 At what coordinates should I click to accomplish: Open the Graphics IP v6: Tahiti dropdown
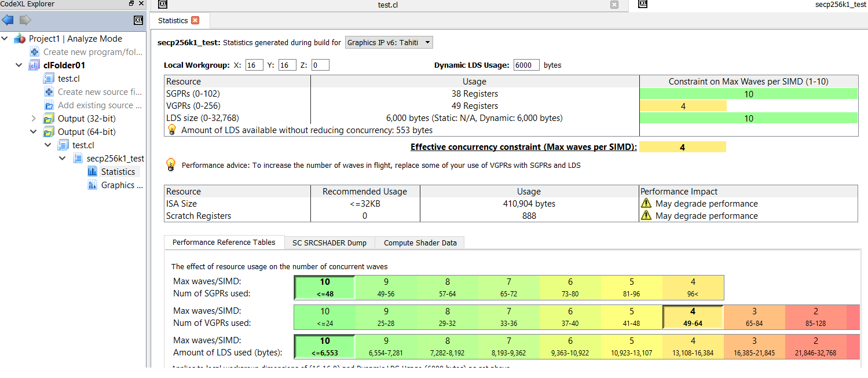point(389,42)
